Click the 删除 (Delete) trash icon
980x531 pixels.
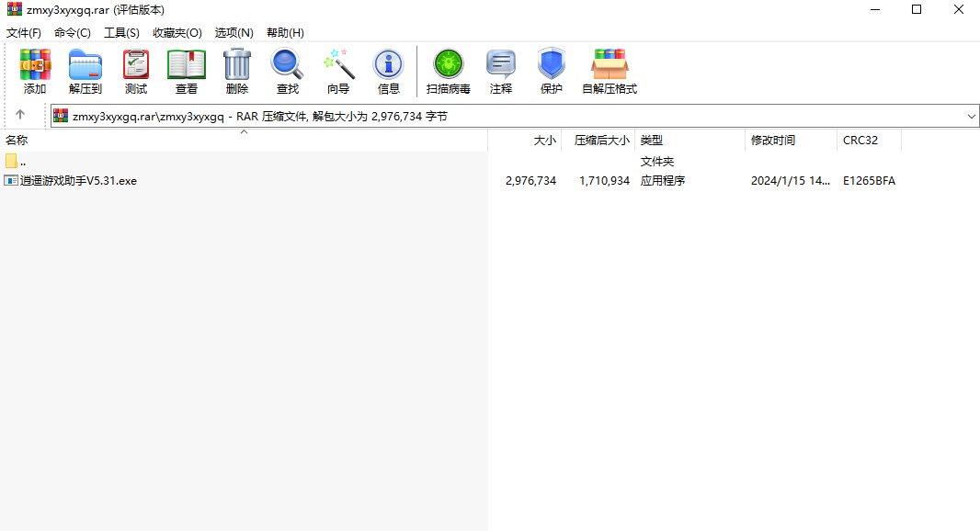pos(237,64)
